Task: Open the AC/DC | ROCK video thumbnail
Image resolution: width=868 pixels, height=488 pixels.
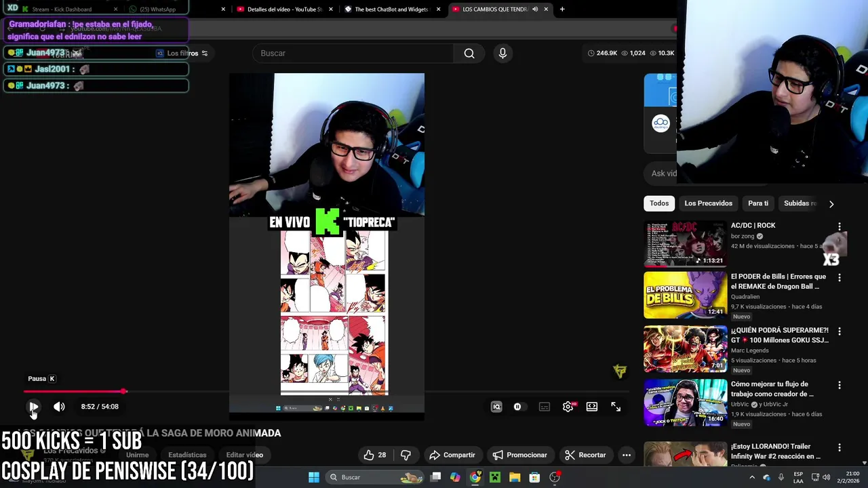Action: click(x=685, y=243)
